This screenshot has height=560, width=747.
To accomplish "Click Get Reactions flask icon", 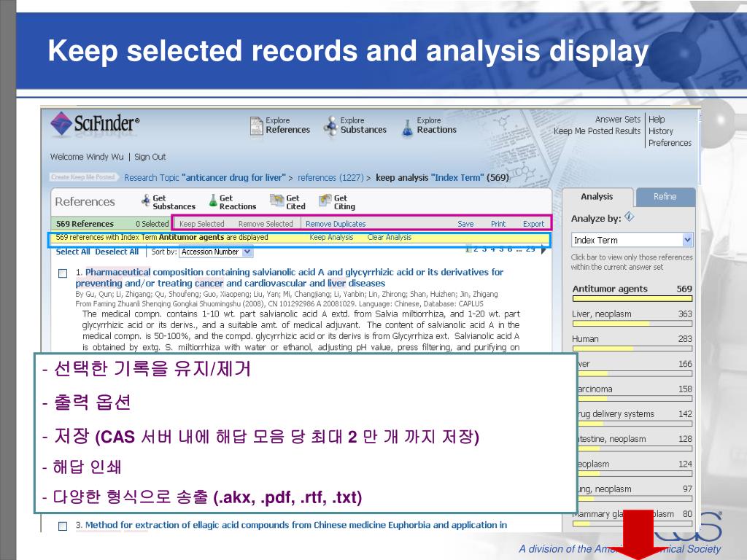I will (213, 201).
